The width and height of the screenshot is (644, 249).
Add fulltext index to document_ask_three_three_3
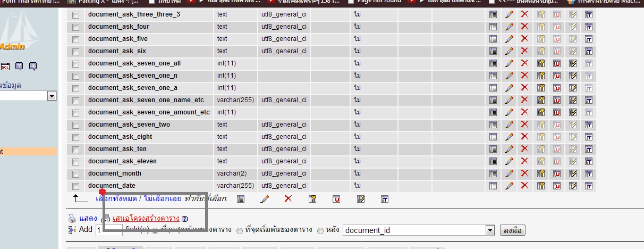coord(589,14)
